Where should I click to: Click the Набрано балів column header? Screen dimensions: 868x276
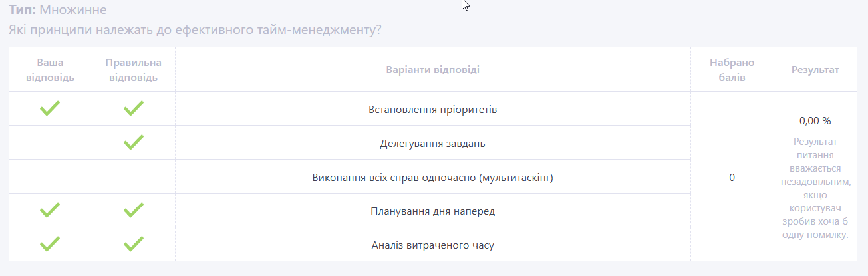732,70
